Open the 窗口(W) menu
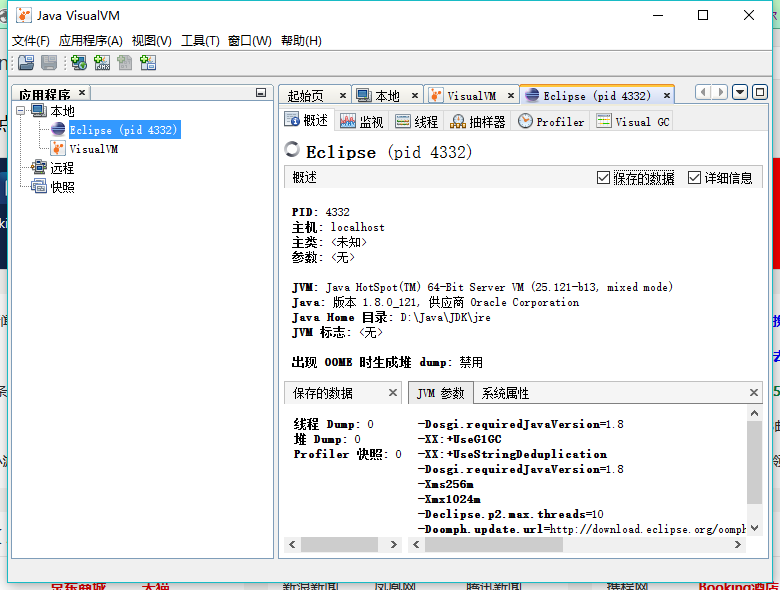Screen dimensions: 780x590 click(x=250, y=41)
